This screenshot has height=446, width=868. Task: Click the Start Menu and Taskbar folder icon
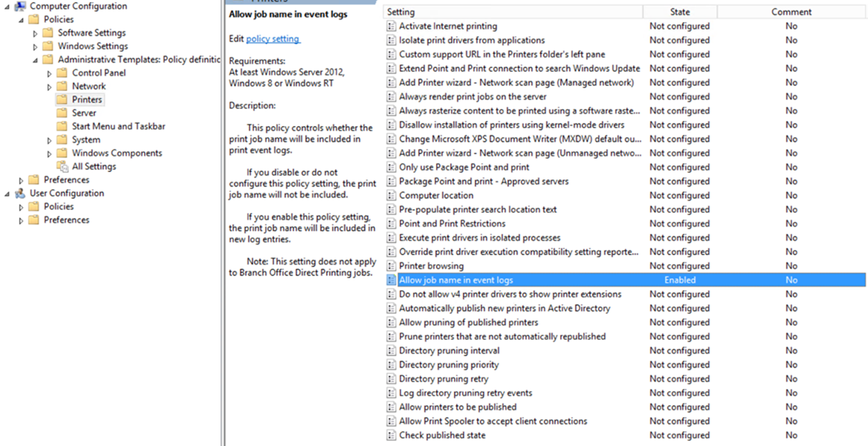[62, 127]
